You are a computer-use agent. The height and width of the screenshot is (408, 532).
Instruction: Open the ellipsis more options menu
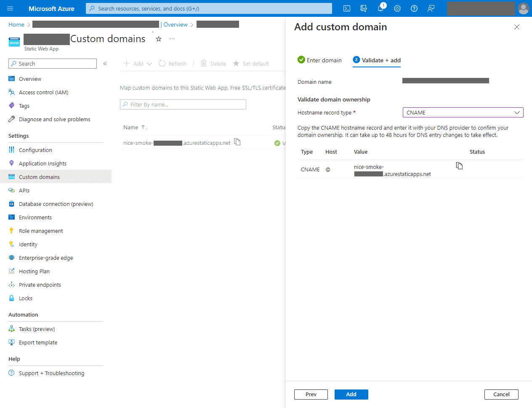172,39
